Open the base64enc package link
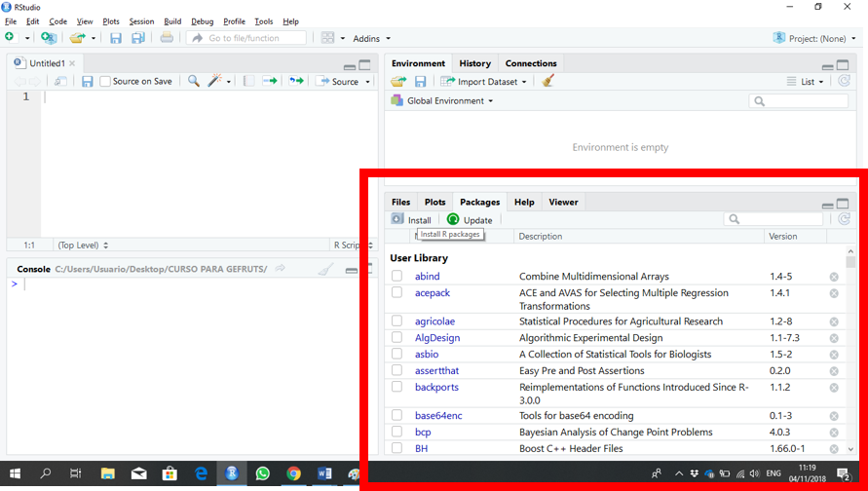 tap(438, 415)
